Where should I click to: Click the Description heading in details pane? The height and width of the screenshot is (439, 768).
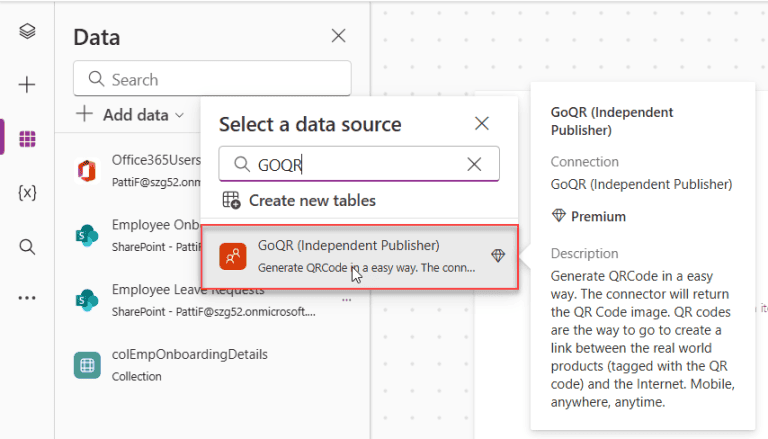(x=584, y=253)
